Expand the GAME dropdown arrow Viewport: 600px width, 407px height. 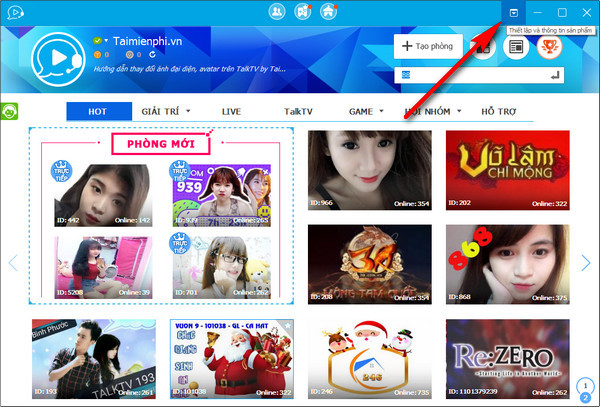coord(381,111)
